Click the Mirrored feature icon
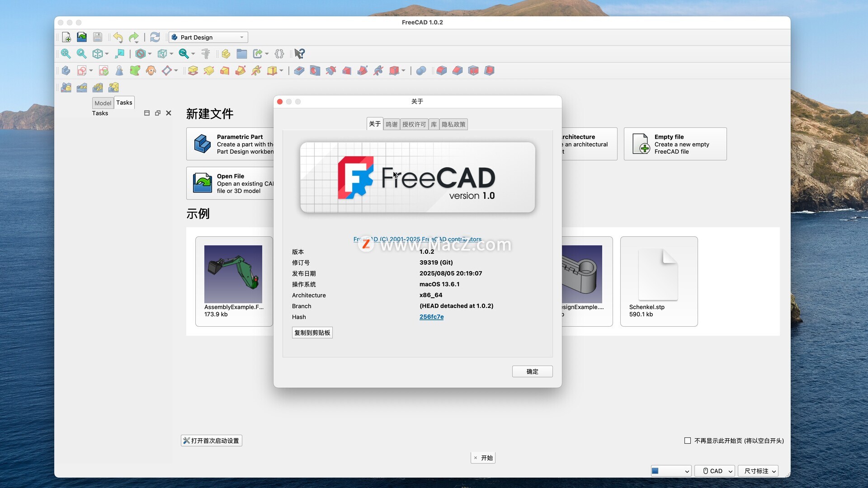The width and height of the screenshot is (868, 488). coord(66,87)
